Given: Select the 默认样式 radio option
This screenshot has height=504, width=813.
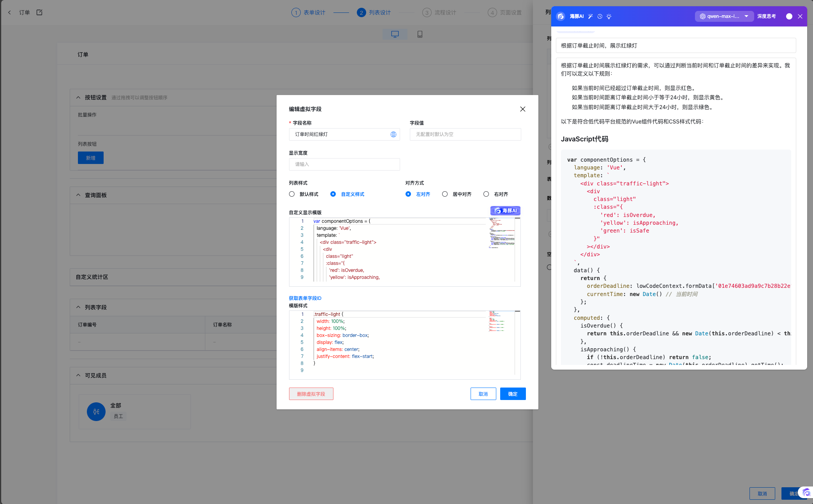Looking at the screenshot, I should point(292,194).
